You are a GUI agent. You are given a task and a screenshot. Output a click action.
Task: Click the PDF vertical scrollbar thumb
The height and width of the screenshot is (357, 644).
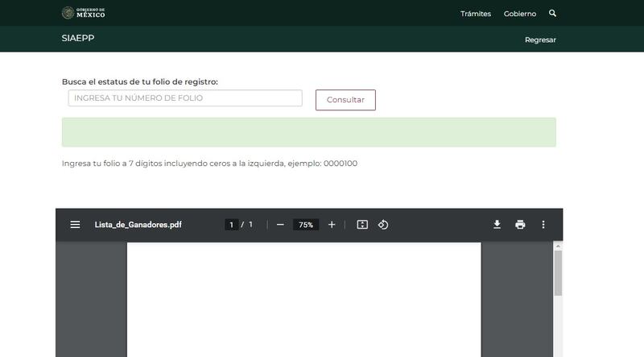tap(558, 274)
